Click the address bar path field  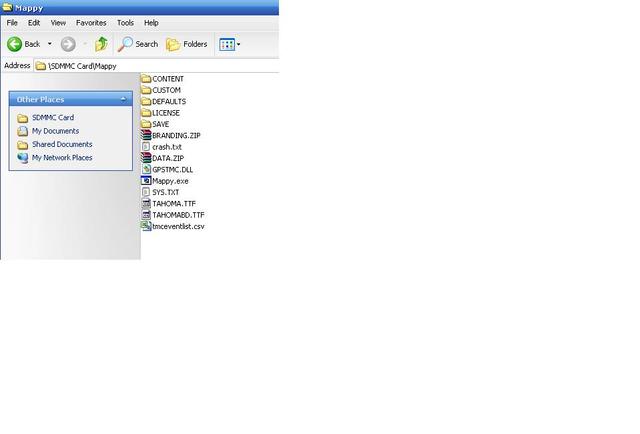click(156, 66)
